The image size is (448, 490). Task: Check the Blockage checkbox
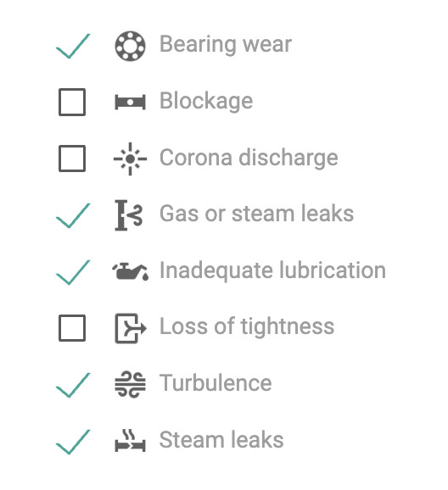coord(72,103)
